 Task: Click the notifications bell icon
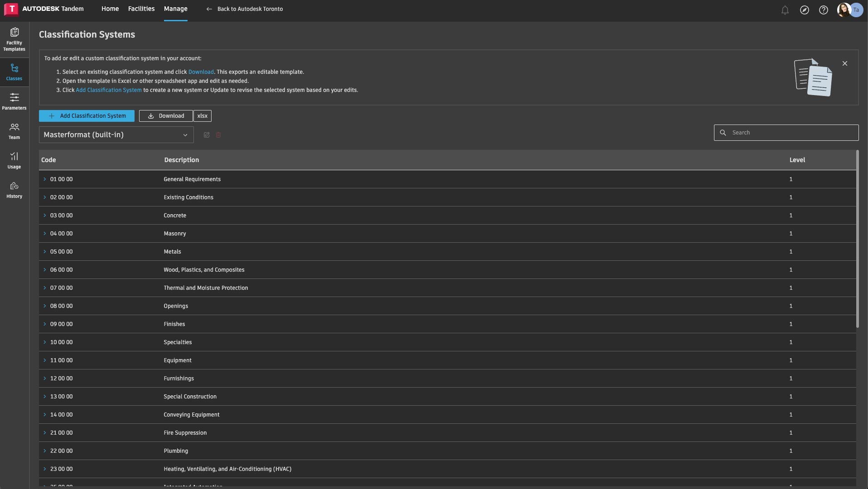tap(785, 10)
